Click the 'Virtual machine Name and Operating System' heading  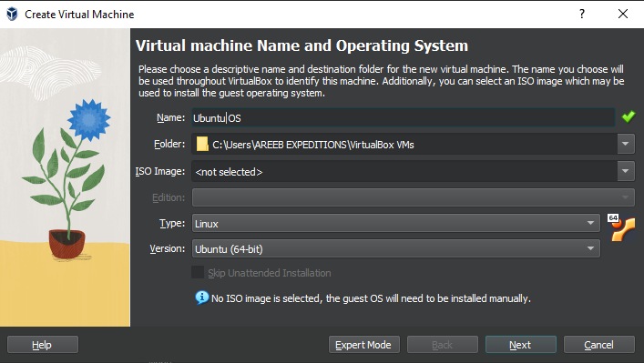pyautogui.click(x=302, y=45)
